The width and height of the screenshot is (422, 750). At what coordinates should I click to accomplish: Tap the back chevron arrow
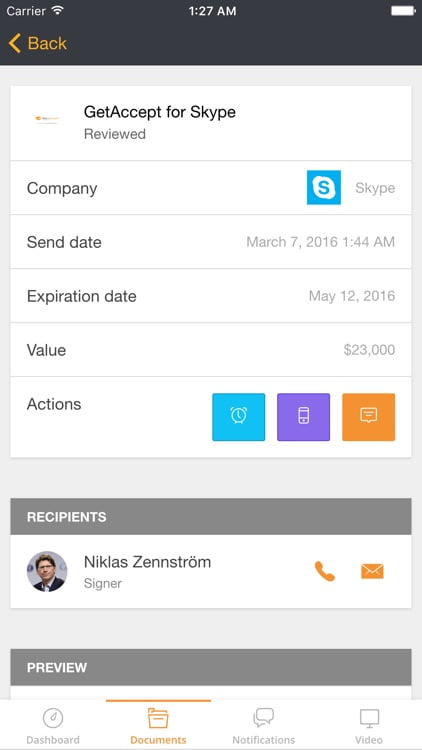tap(15, 44)
